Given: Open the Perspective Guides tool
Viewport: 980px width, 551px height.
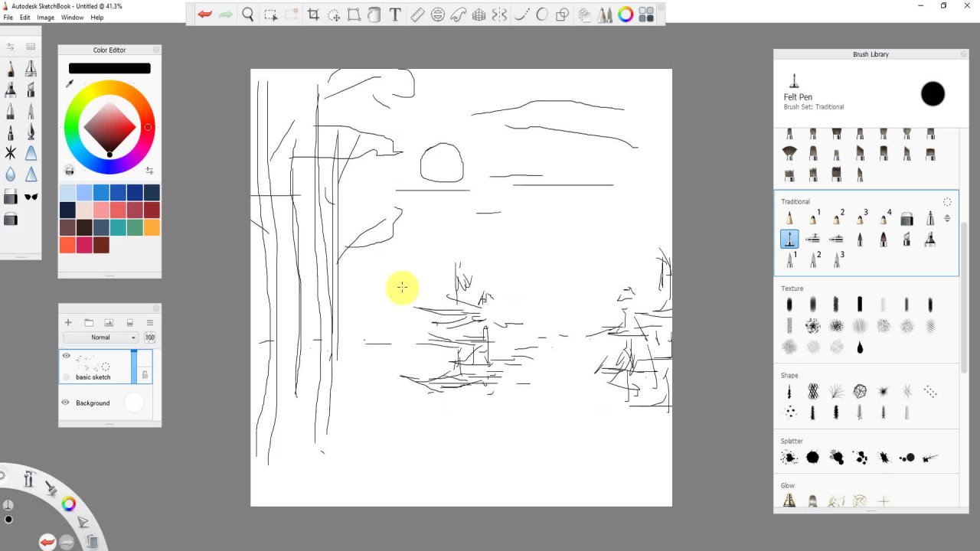Looking at the screenshot, I should pos(479,14).
